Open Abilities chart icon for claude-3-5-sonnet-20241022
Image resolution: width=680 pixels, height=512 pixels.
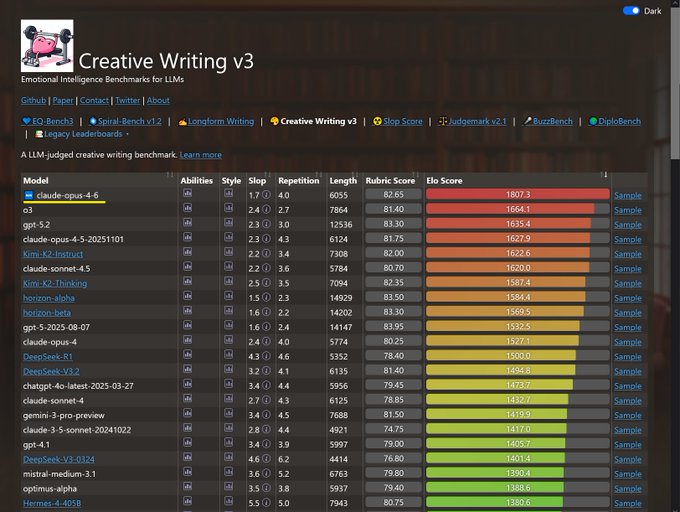[x=187, y=428]
